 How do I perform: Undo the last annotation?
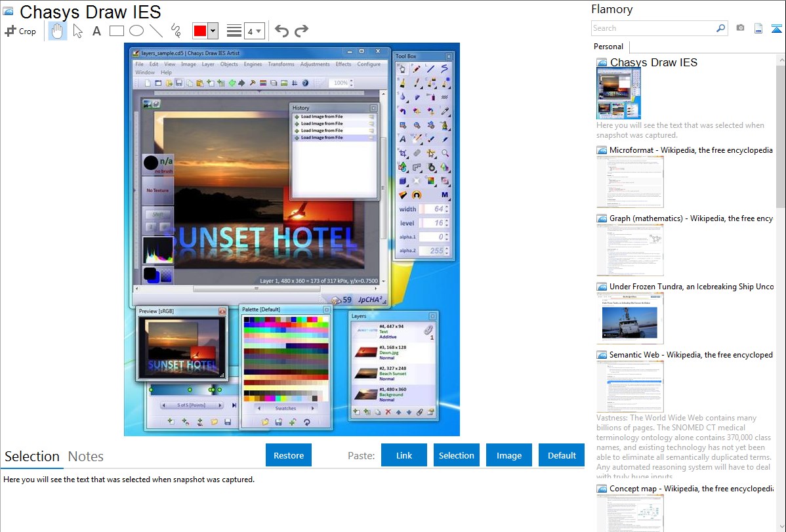click(x=281, y=31)
